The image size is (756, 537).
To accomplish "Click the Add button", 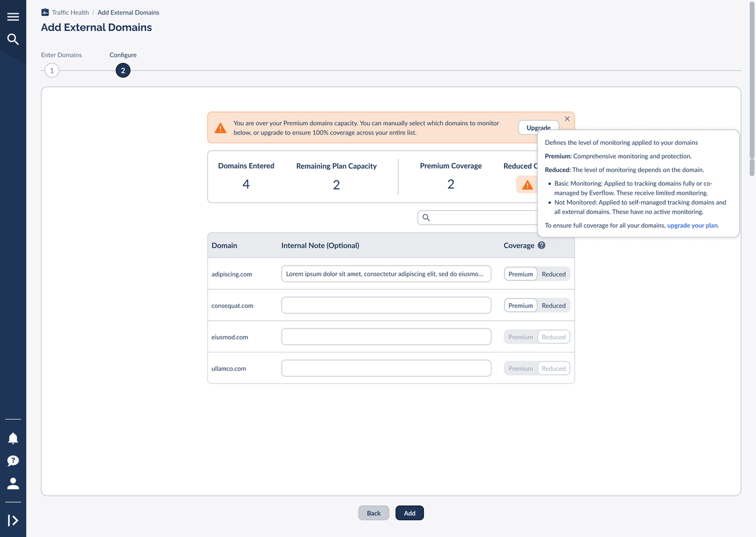I will pos(409,513).
